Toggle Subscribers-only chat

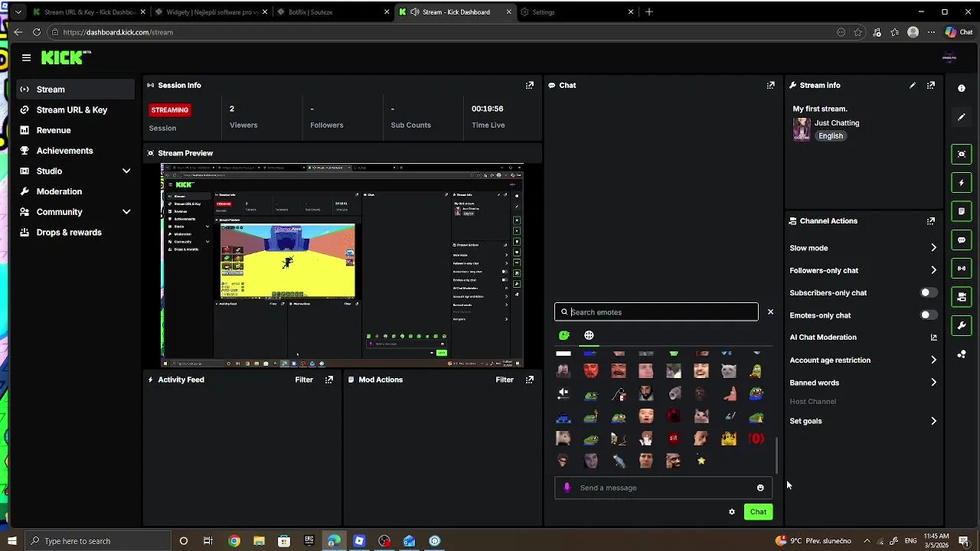click(x=928, y=292)
